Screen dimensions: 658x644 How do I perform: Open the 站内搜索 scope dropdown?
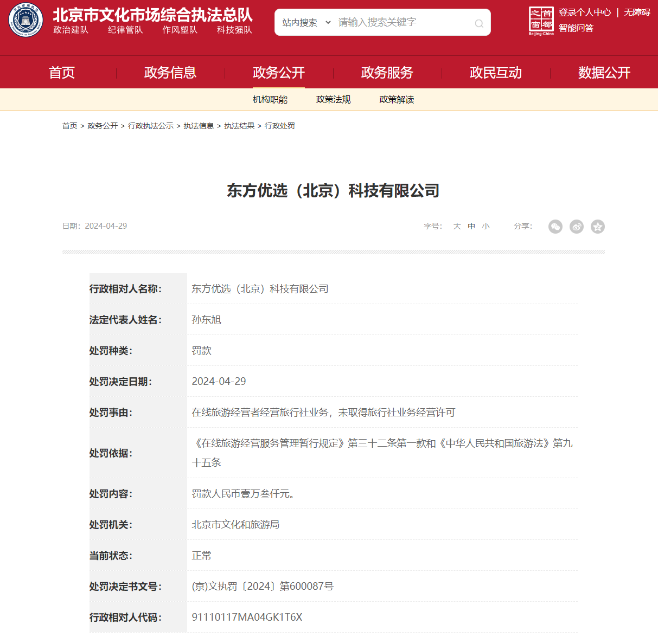(306, 22)
